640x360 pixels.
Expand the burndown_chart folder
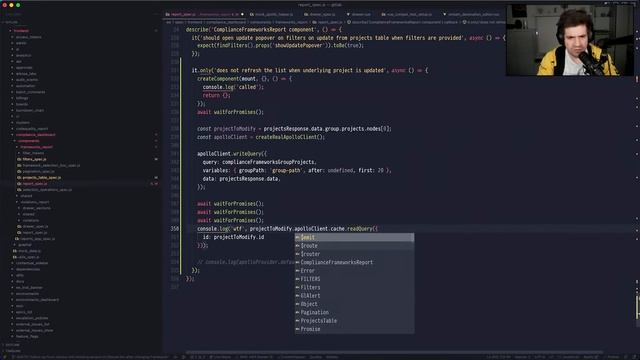pos(30,110)
